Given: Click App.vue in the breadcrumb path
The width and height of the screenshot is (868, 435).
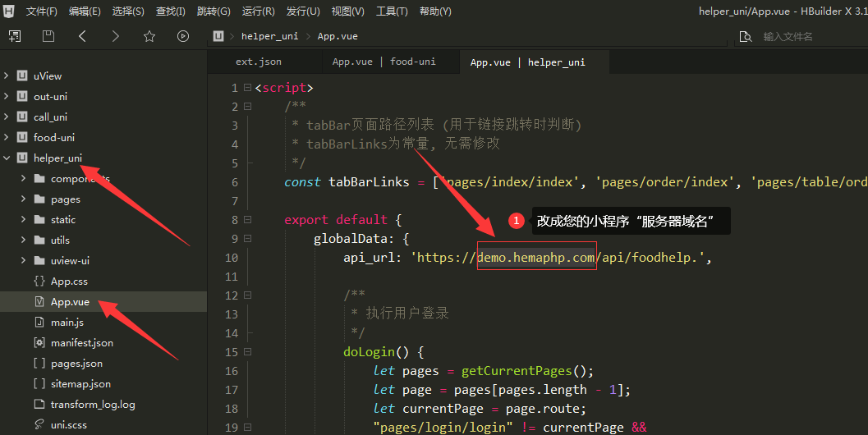Looking at the screenshot, I should (x=338, y=36).
